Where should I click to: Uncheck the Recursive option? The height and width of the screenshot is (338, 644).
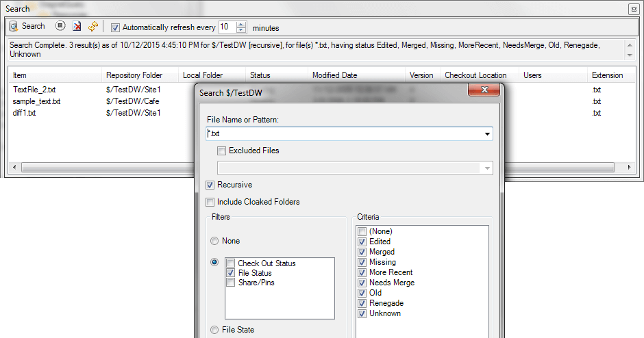click(211, 185)
